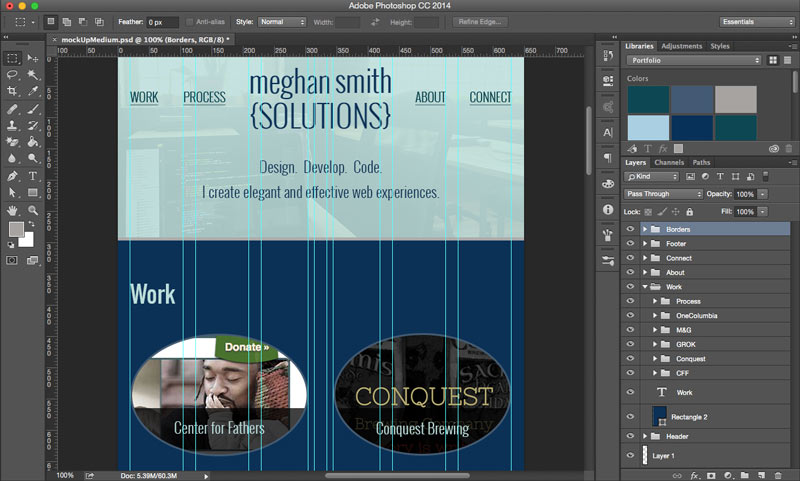Select the Rectangle shape tool
800x481 pixels.
[x=33, y=193]
